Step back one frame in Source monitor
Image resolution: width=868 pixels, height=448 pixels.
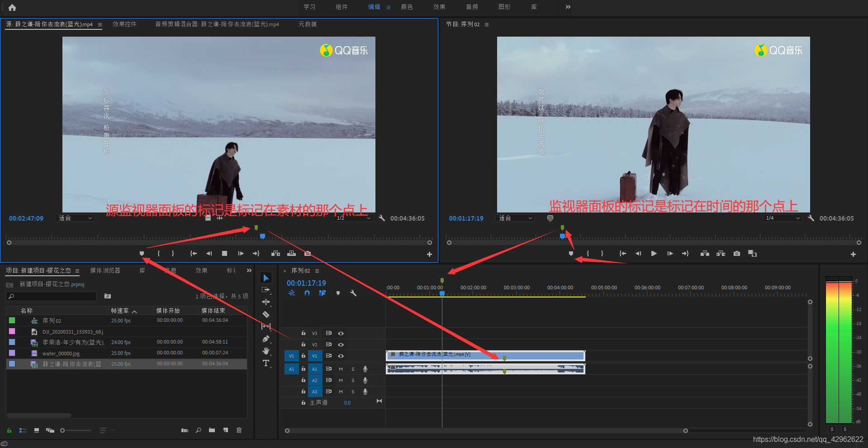(x=209, y=254)
